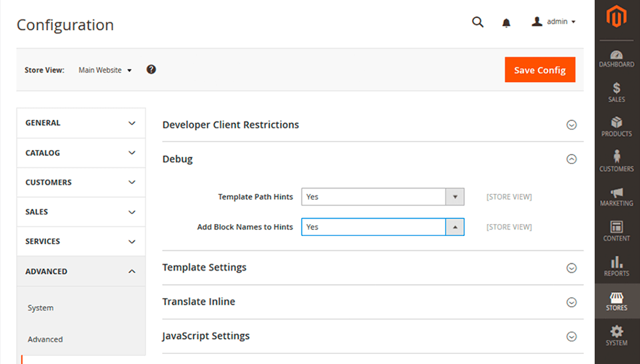The image size is (640, 364).
Task: Open Customers person icon in sidebar
Action: tap(617, 157)
